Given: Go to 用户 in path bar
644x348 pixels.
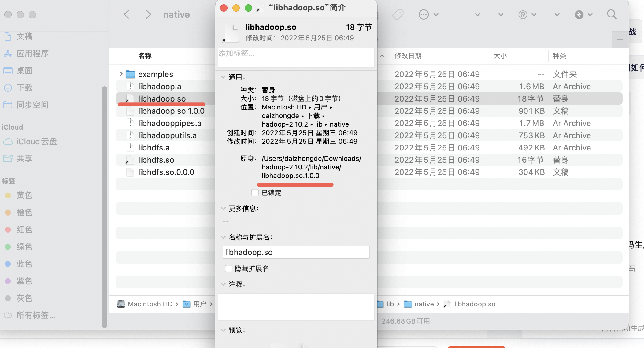Looking at the screenshot, I should [194, 304].
